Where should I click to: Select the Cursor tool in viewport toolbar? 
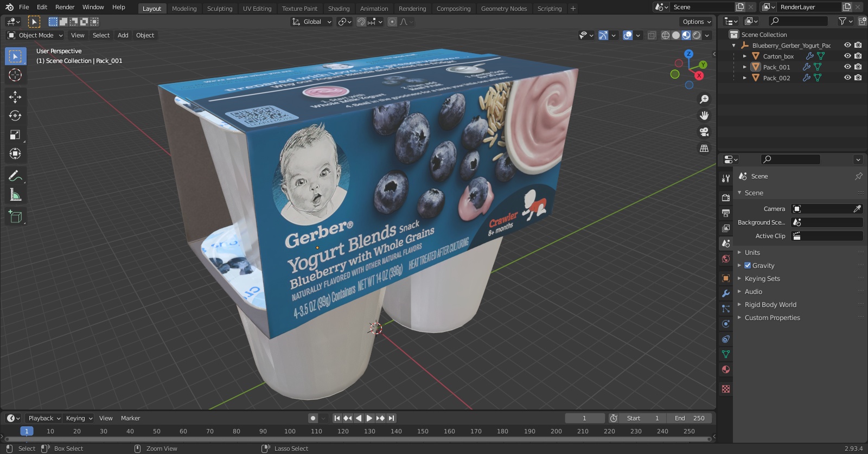click(x=15, y=75)
